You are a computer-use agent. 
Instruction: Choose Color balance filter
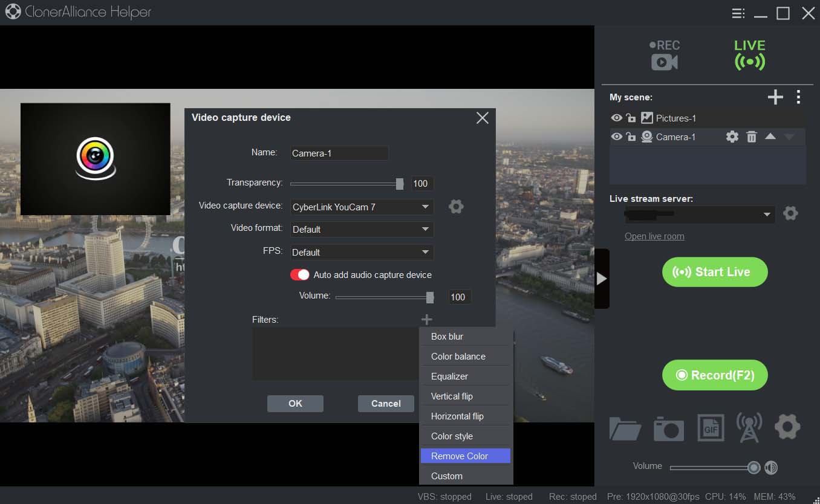(x=465, y=357)
